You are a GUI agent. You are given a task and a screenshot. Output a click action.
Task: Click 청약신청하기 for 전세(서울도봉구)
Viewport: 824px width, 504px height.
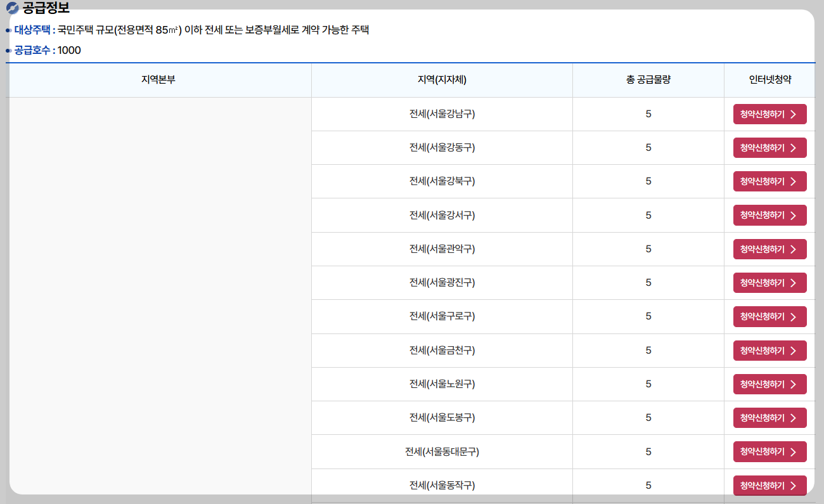click(x=769, y=417)
